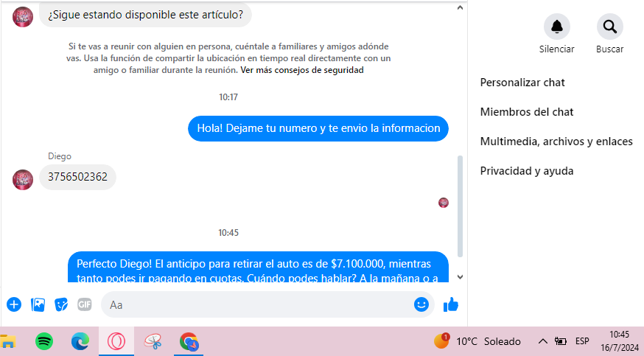Open more actions with the plus icon
The height and width of the screenshot is (356, 644).
[x=14, y=304]
